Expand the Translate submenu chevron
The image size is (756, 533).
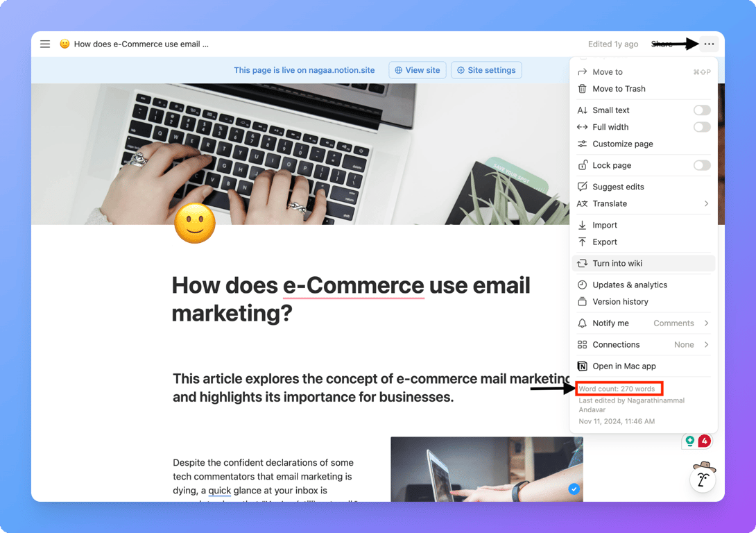pos(706,203)
